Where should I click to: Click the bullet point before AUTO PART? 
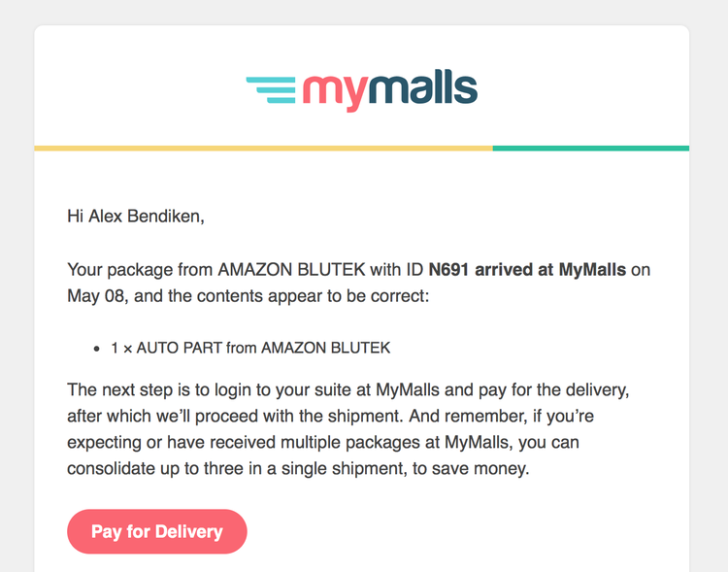[96, 349]
